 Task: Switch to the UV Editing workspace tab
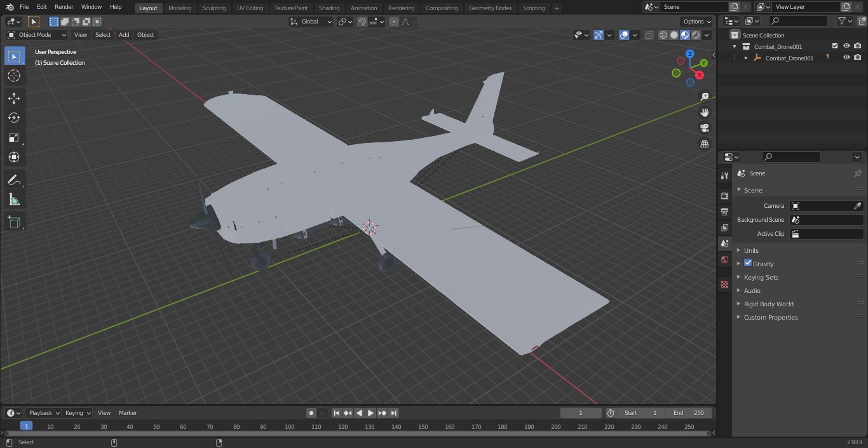tap(250, 8)
